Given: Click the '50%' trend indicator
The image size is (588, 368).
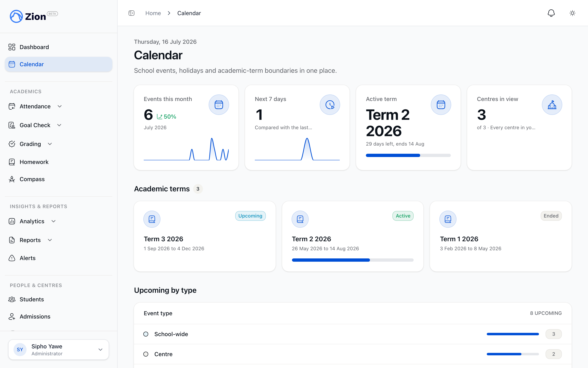Looking at the screenshot, I should tap(166, 117).
